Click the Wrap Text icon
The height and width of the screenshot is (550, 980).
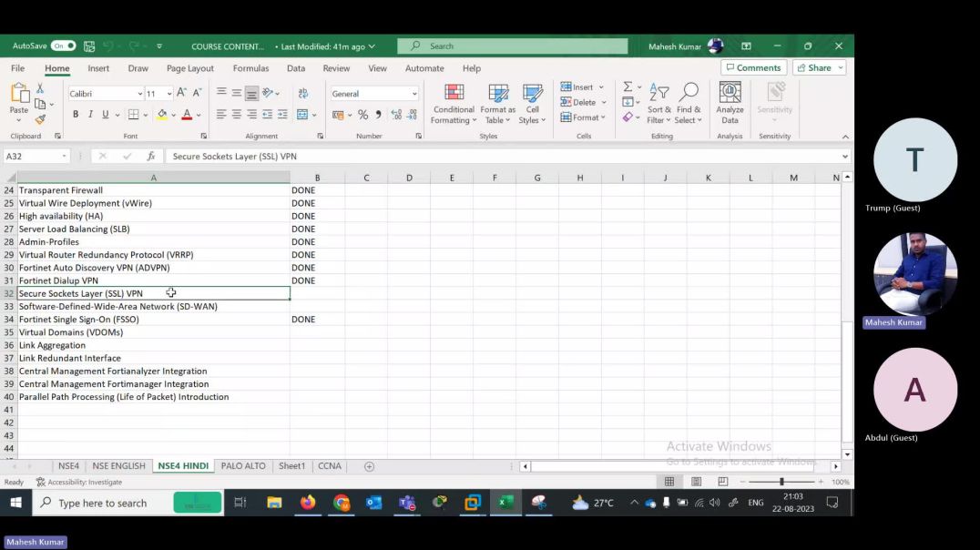click(x=303, y=93)
